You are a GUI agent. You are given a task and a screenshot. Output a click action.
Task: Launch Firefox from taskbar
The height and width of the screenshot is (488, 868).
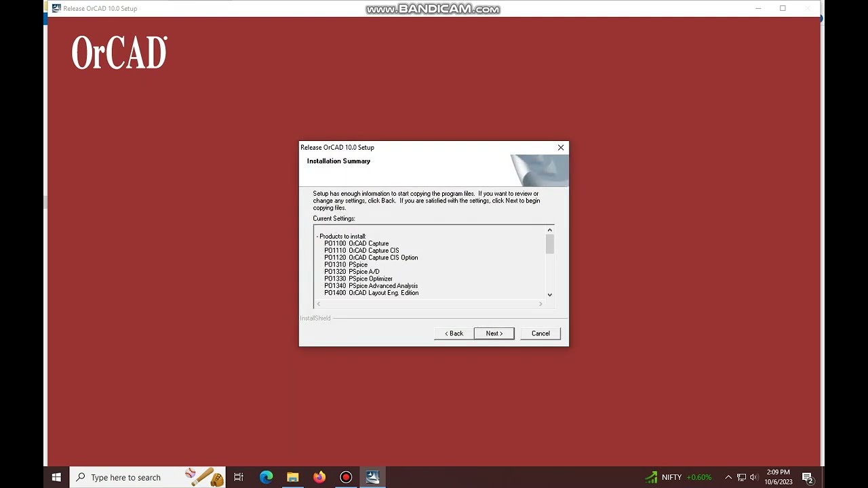(319, 477)
